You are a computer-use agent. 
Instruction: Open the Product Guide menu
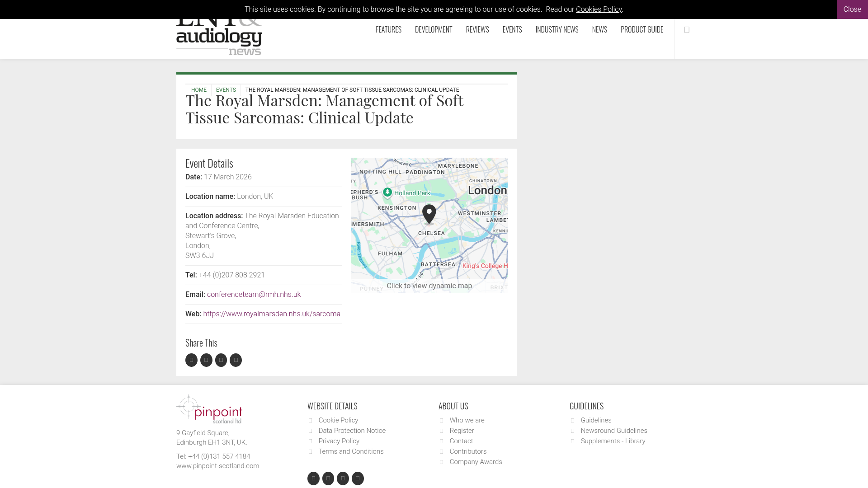tap(642, 29)
